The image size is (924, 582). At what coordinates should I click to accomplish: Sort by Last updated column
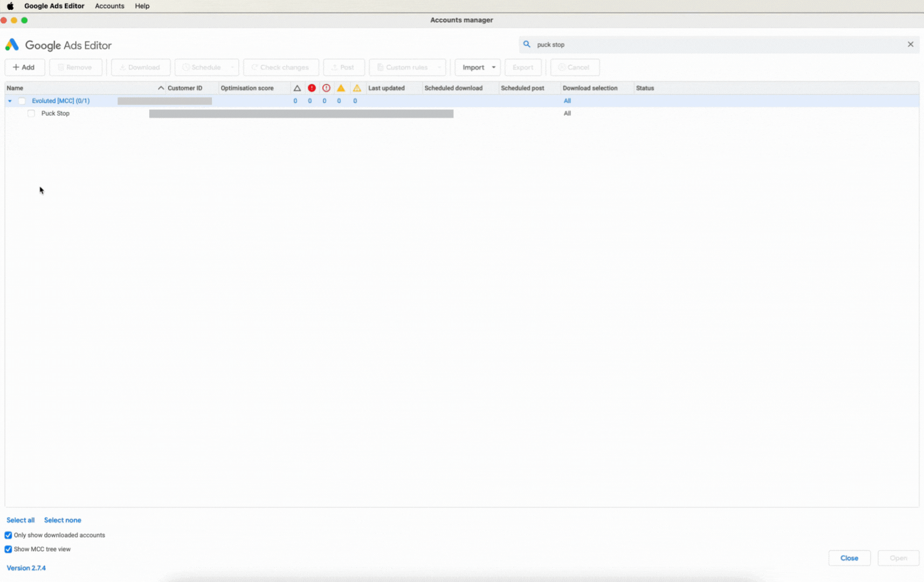387,88
